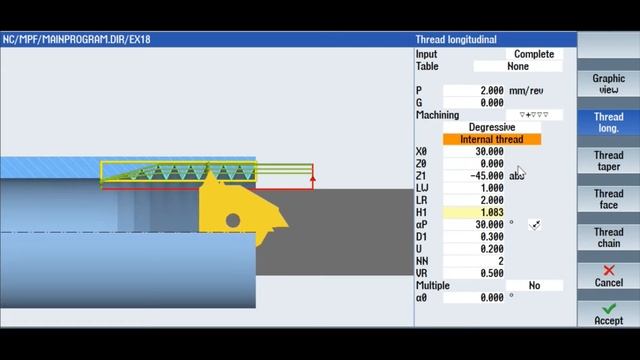Click the Thread longitudinal title header
640x360 pixels.
point(456,40)
